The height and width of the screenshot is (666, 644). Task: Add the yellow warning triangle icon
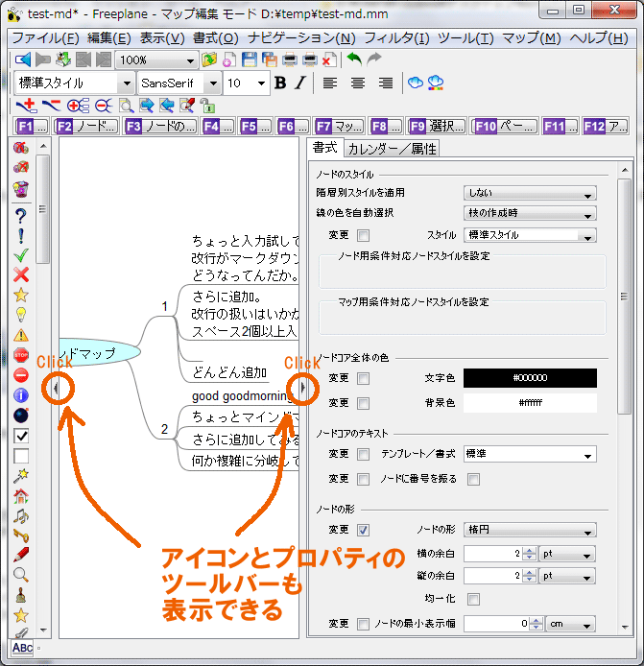[x=21, y=335]
